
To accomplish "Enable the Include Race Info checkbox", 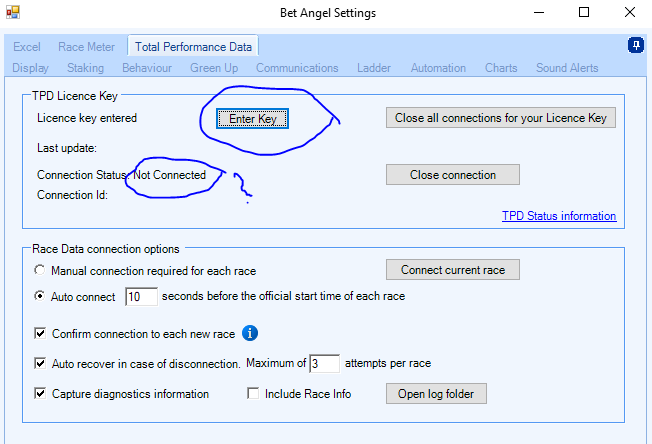I will point(254,394).
